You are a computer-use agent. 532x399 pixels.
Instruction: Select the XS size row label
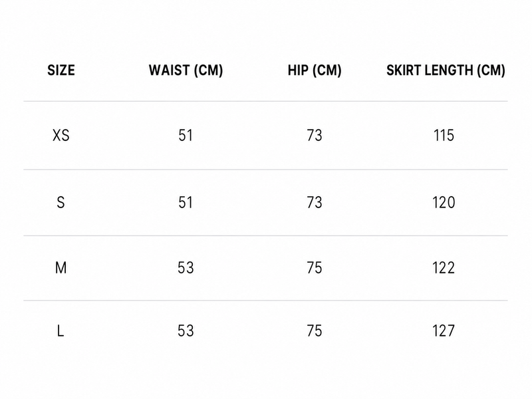point(61,136)
